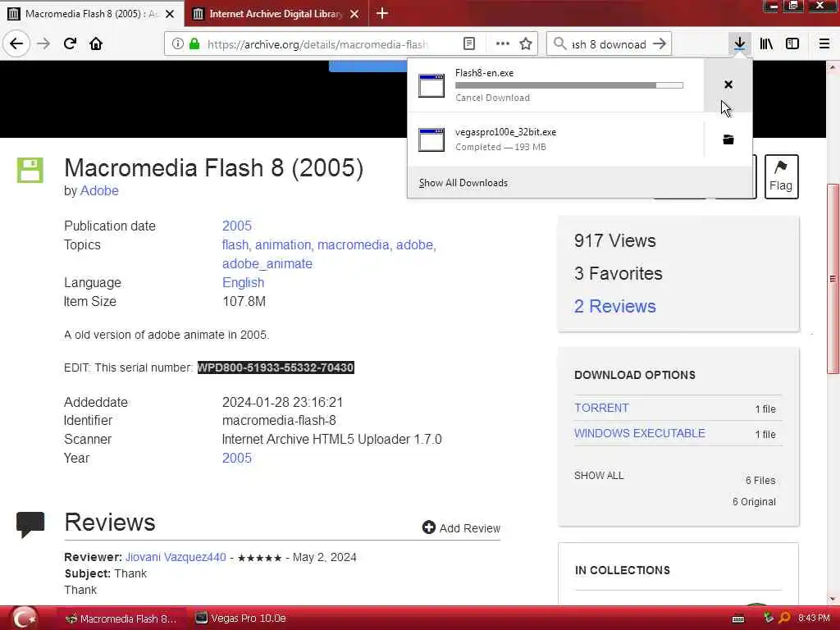The width and height of the screenshot is (840, 630).
Task: Toggle reader view icon in address bar
Action: [x=468, y=44]
